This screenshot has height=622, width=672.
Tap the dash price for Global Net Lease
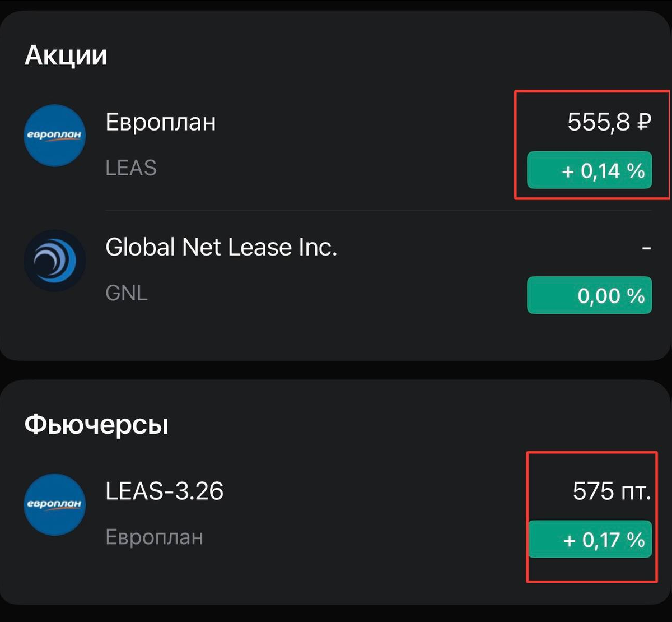pos(646,247)
